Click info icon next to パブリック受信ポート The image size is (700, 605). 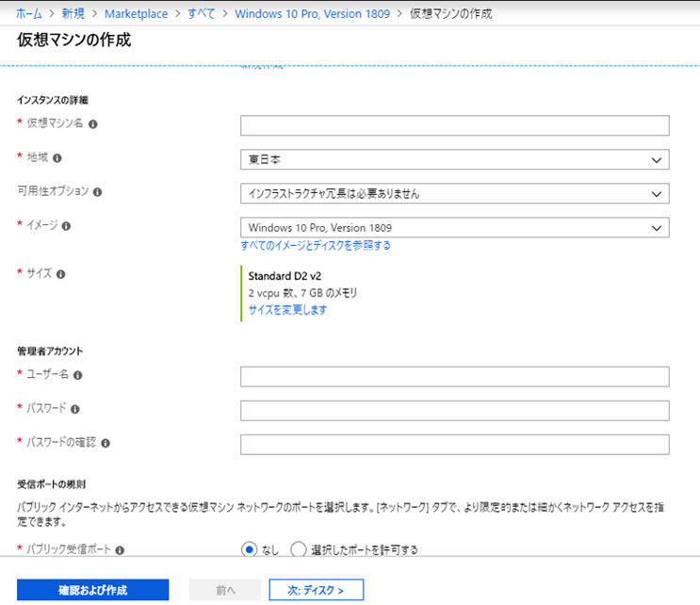pos(120,550)
